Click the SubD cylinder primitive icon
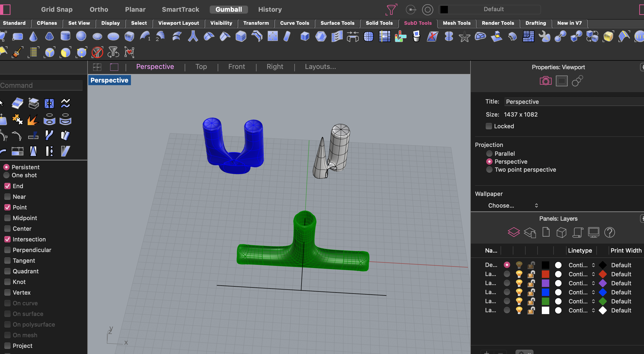The image size is (644, 354). (x=65, y=36)
